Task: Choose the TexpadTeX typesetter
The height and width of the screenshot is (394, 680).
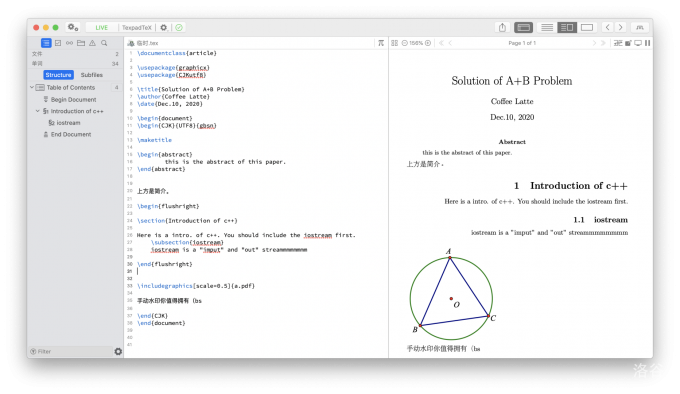Action: click(x=137, y=28)
